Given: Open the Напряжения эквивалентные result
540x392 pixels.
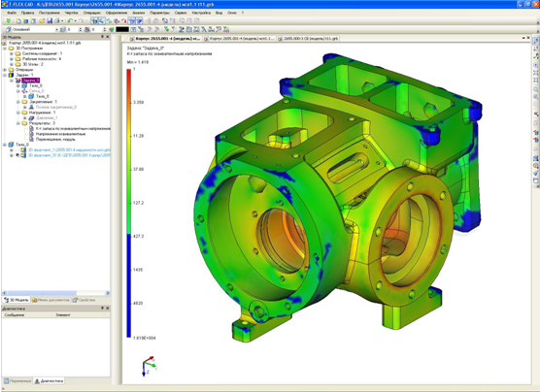Looking at the screenshot, I should click(x=60, y=134).
